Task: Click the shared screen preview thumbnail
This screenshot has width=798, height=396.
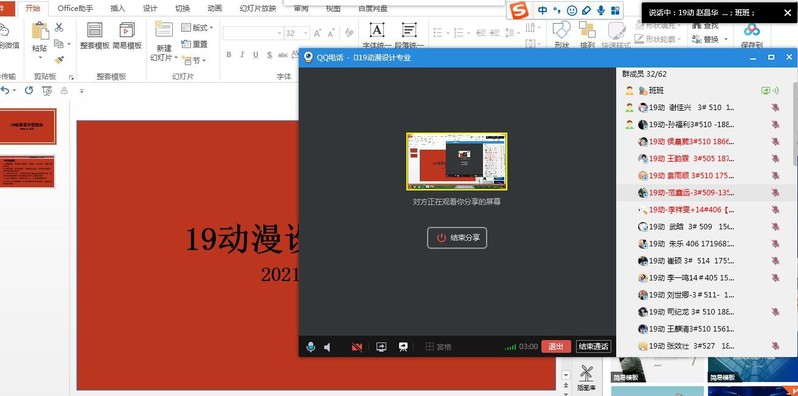Action: click(x=457, y=161)
